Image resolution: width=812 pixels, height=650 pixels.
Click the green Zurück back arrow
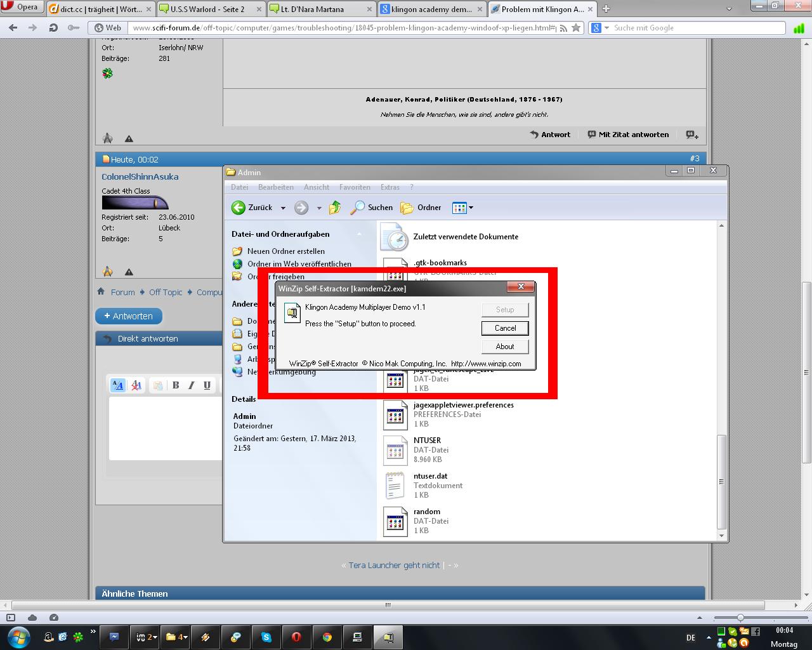[239, 208]
